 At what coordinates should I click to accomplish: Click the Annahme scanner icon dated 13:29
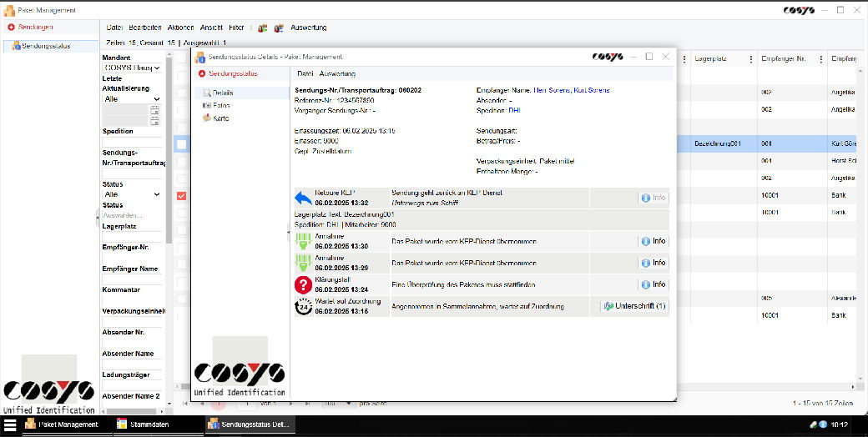[303, 263]
